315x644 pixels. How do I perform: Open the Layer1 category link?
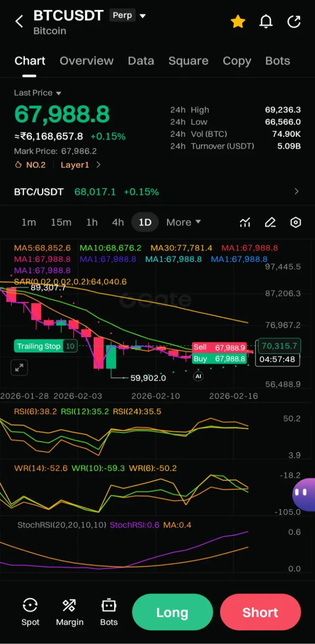(81, 165)
